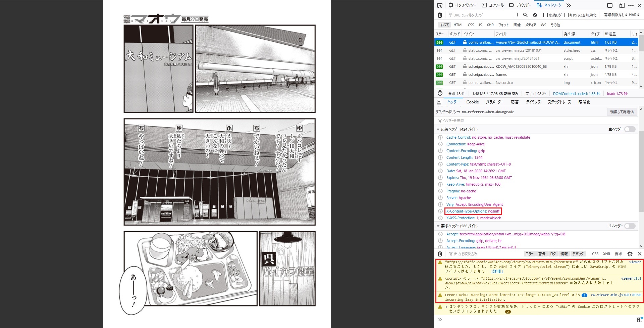The width and height of the screenshot is (644, 328).
Task: Open the 詳細 link in MIME warning
Action: 497,271
